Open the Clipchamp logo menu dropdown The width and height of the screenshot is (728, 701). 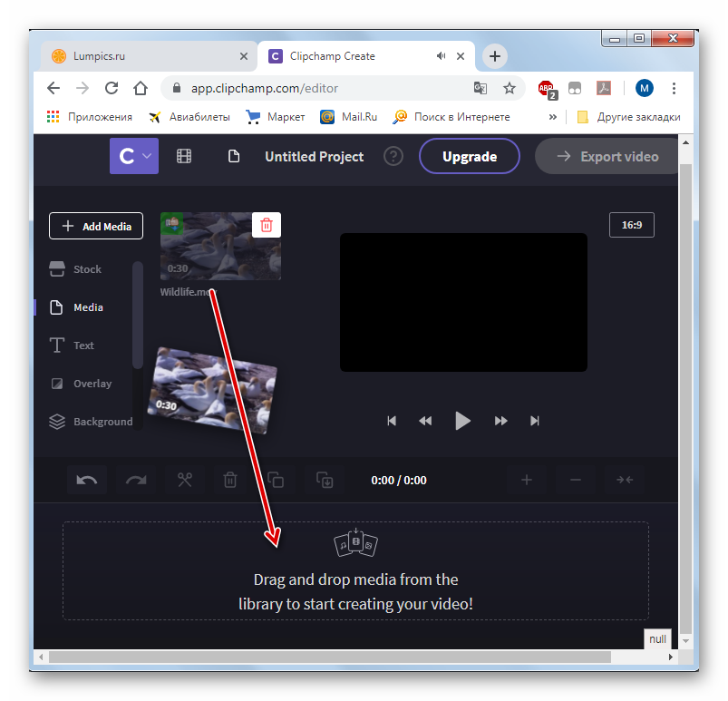click(133, 156)
